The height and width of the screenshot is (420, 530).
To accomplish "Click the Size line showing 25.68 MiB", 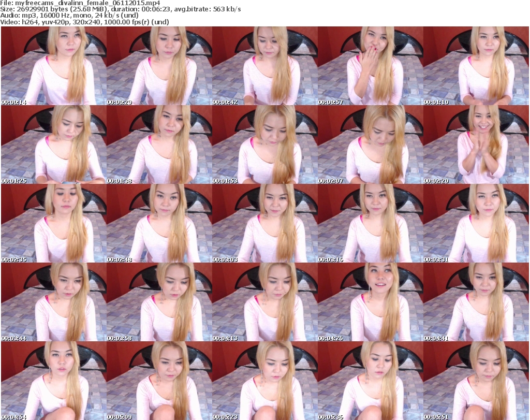I will [120, 9].
